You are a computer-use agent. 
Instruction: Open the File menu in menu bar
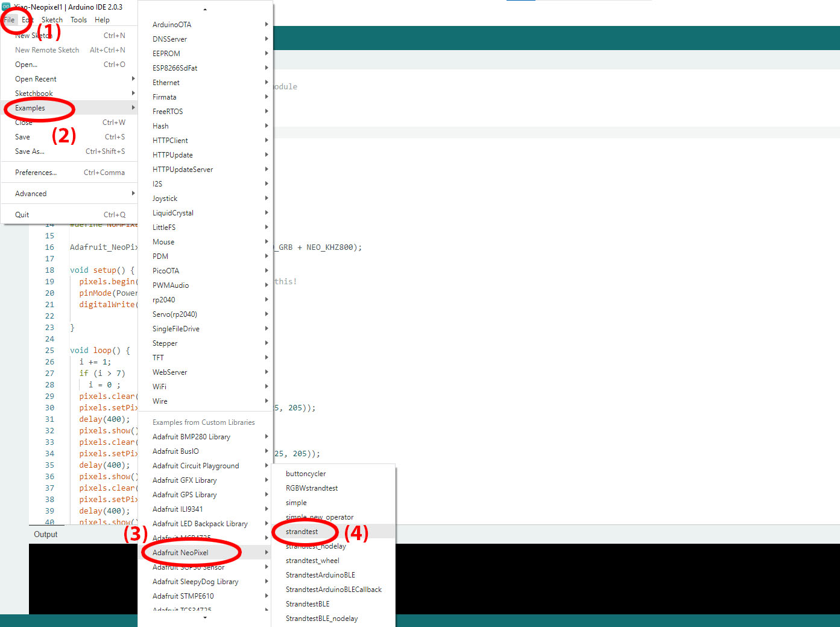point(9,20)
